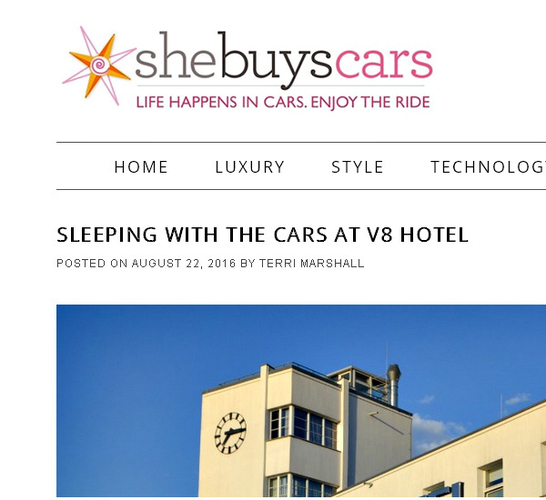Click the clock on the hotel tower
Image resolution: width=546 pixels, height=500 pixels.
(231, 433)
